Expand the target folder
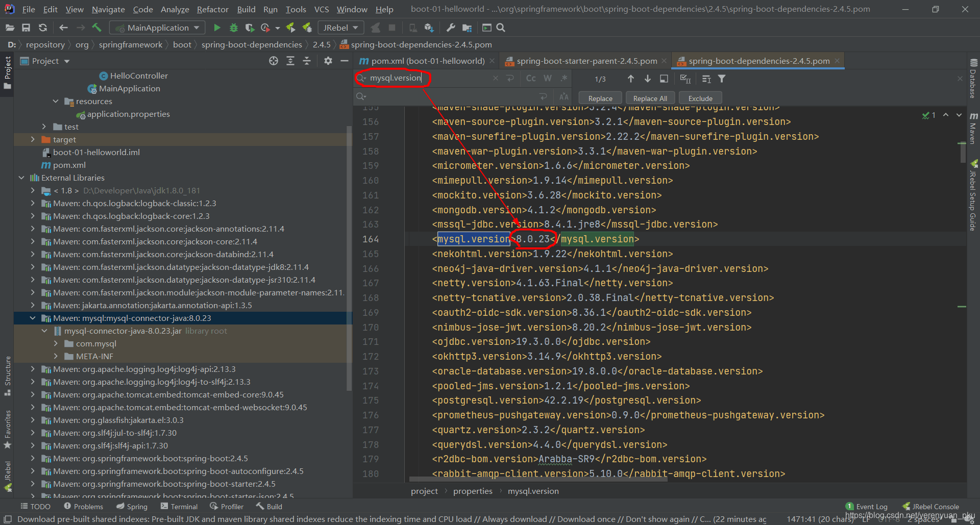This screenshot has height=525, width=980. [x=33, y=139]
